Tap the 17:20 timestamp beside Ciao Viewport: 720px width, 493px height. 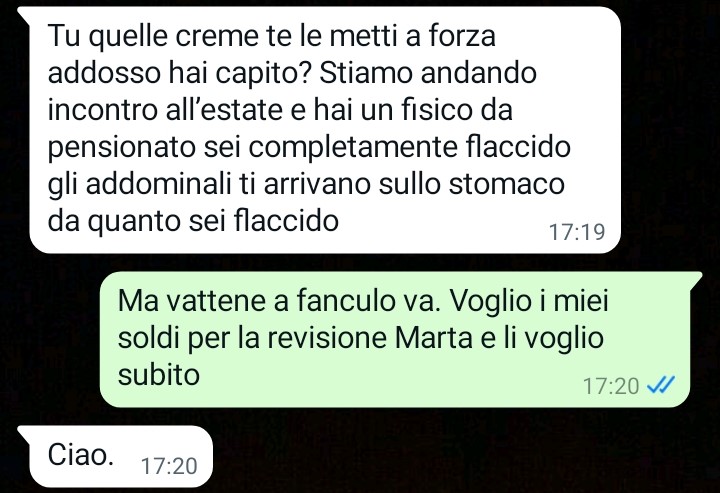[x=169, y=466]
